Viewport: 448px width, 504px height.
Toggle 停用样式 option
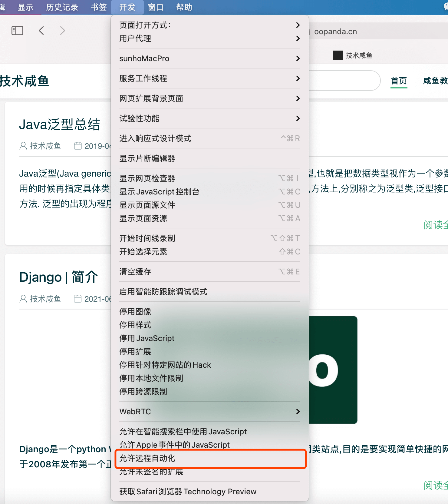click(x=210, y=325)
